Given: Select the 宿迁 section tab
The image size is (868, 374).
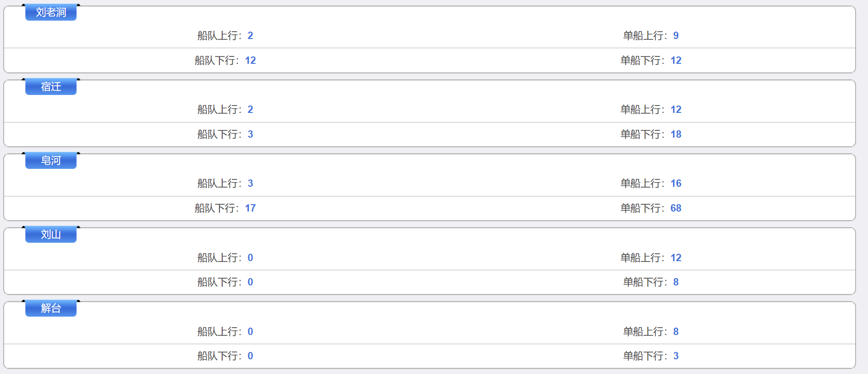Looking at the screenshot, I should (51, 87).
